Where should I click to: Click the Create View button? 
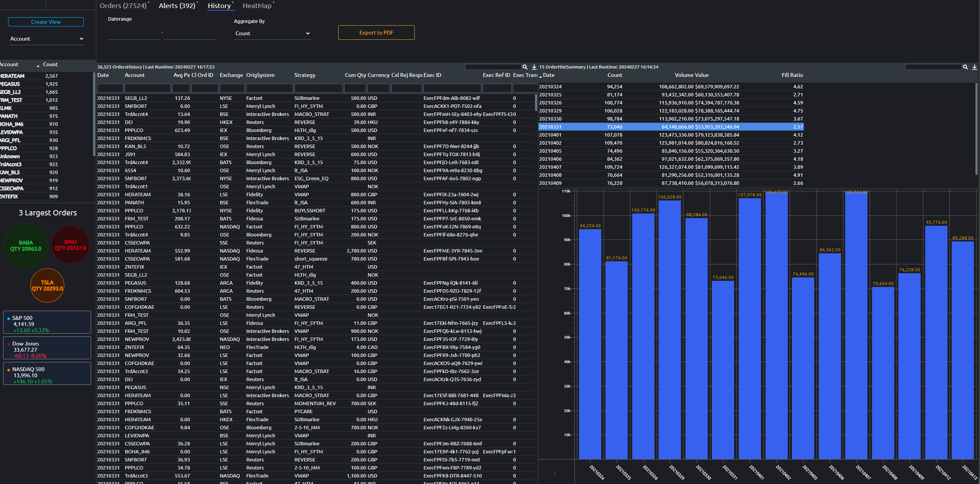click(46, 22)
